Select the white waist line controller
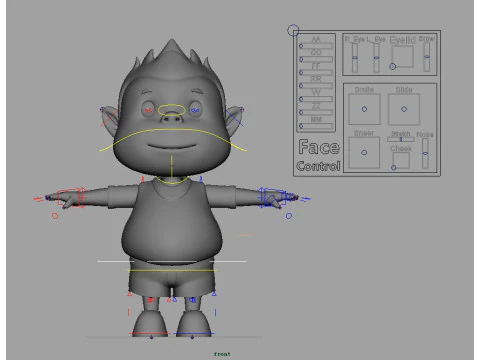480x360 pixels. click(172, 261)
